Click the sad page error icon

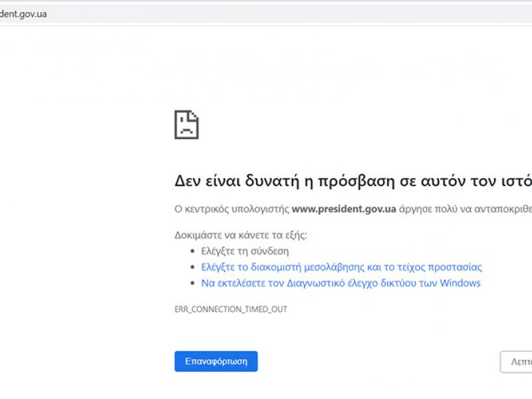[x=186, y=124]
